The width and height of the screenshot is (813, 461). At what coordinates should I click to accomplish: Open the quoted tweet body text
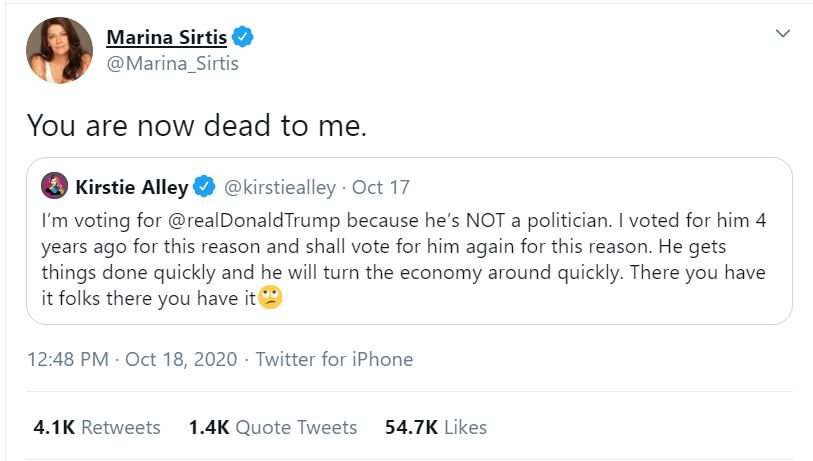click(x=400, y=258)
